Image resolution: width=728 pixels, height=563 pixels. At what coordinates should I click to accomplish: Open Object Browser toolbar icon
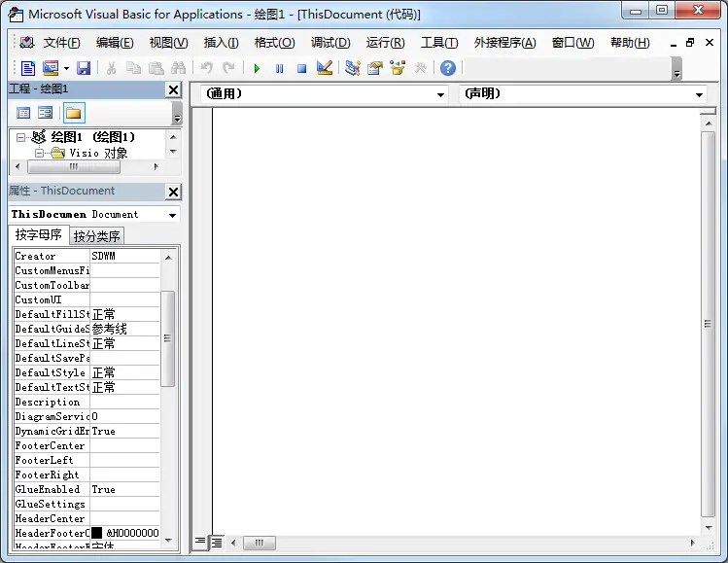[x=398, y=68]
